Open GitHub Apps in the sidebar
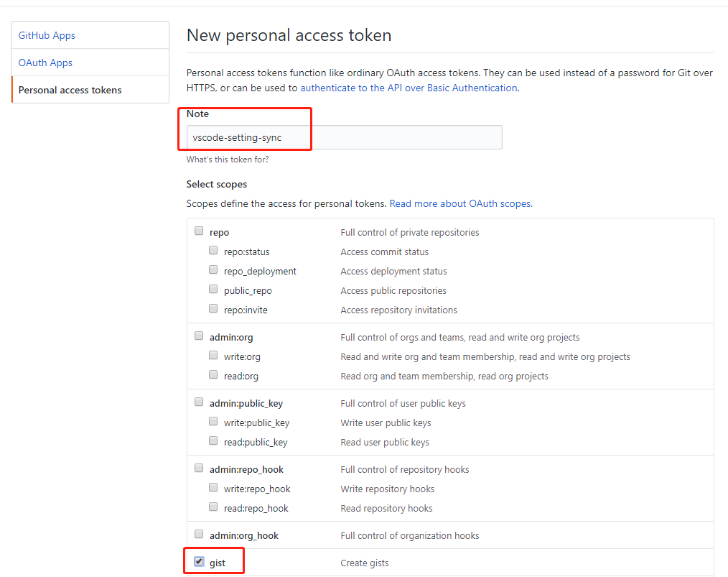Screen dimensions: 728x577 coord(47,35)
